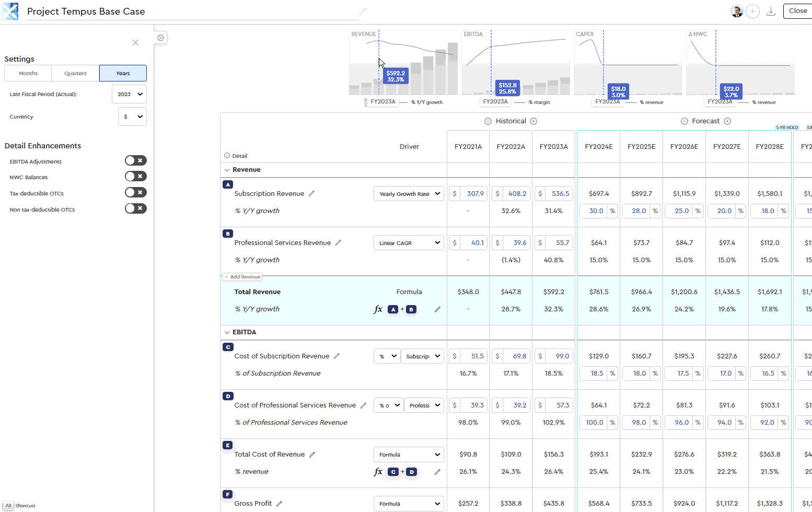Click the add user plus icon
812x512 pixels.
(752, 11)
